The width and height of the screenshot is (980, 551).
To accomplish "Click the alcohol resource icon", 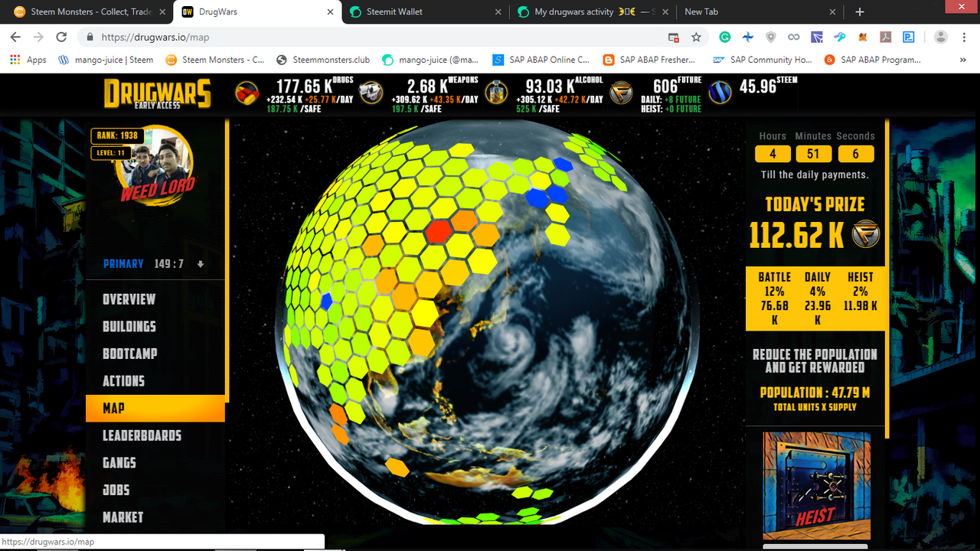I will tap(497, 93).
